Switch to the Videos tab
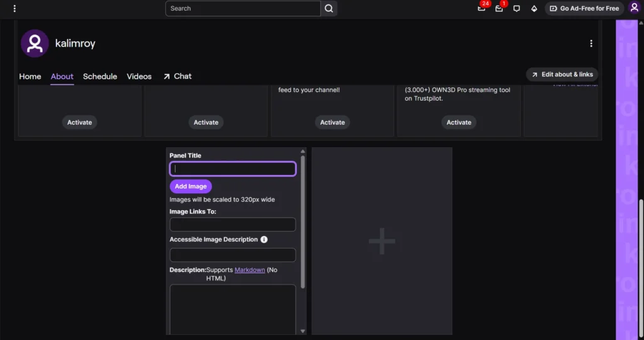The image size is (644, 340). click(x=139, y=76)
